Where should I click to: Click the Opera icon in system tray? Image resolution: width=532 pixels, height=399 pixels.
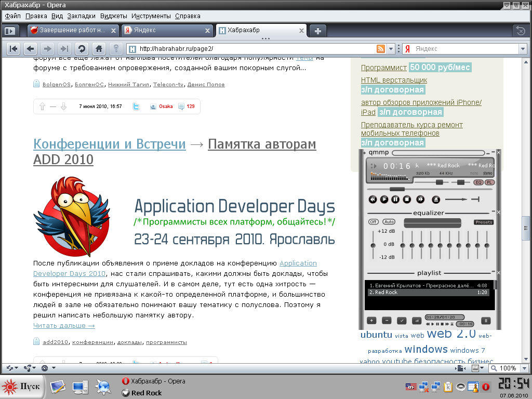pyautogui.click(x=486, y=387)
